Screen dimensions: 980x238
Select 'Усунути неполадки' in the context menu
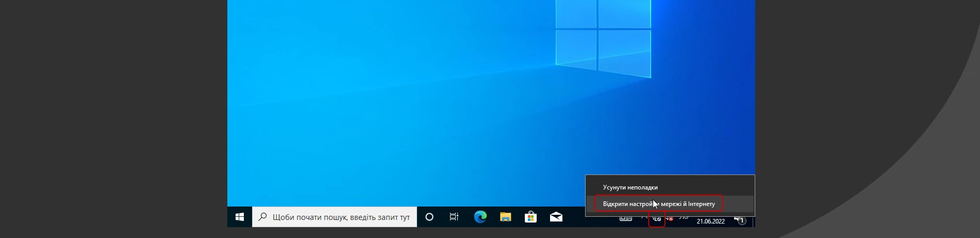click(x=670, y=187)
